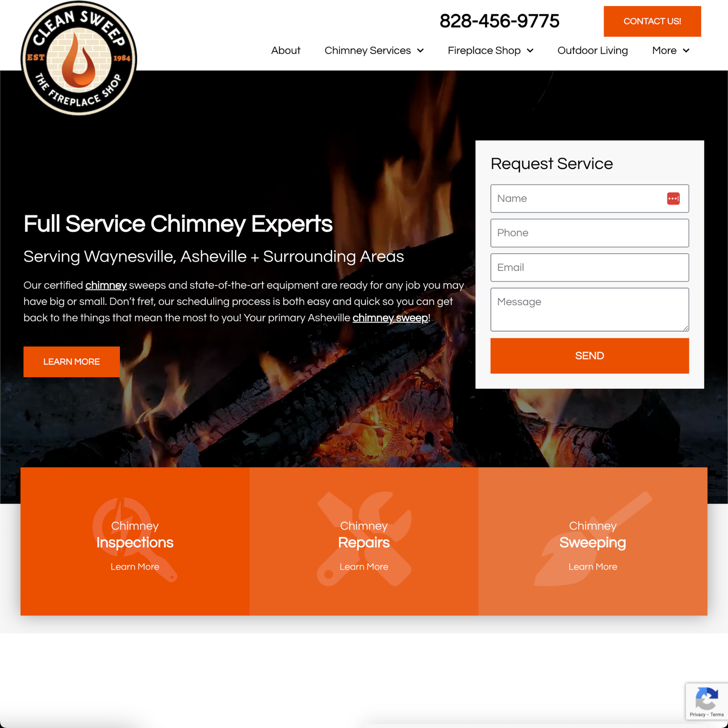Click the Name input field

click(589, 198)
